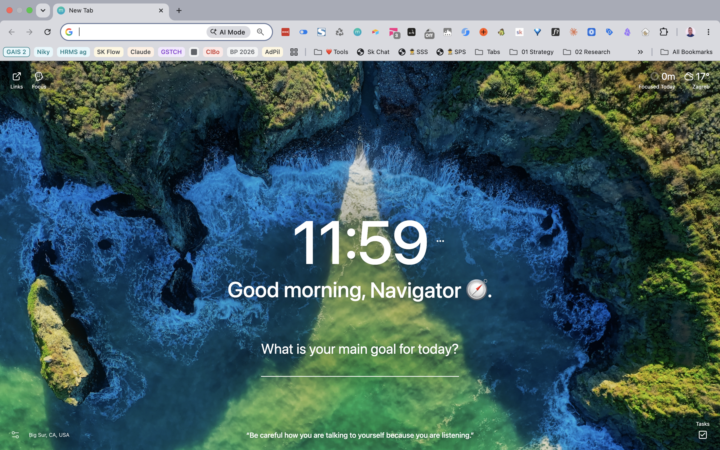Image resolution: width=720 pixels, height=450 pixels.
Task: Click the colorful cloud extension icon
Action: point(375,32)
